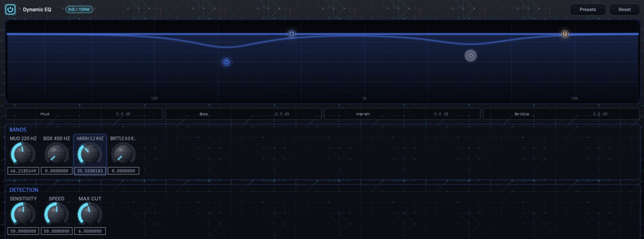Adjust the Mud 220 Hz knob

coord(23,154)
